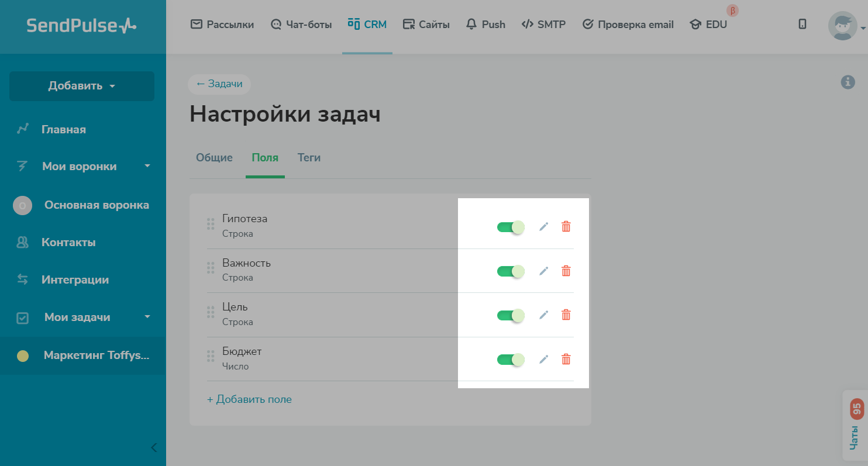Open the Добавить dropdown button
The height and width of the screenshot is (466, 868).
pyautogui.click(x=82, y=86)
